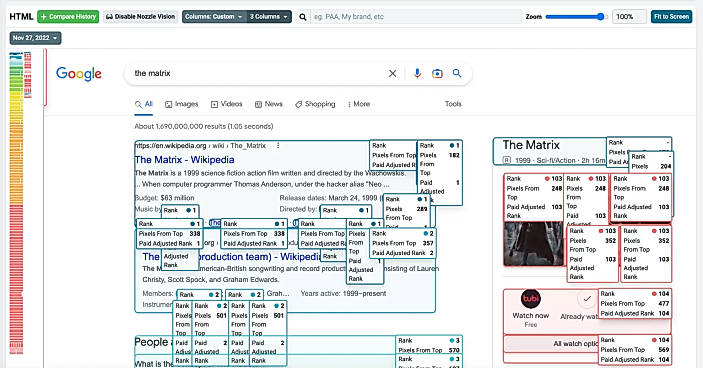
Task: Mark movie as Already watched checkmark
Action: click(x=587, y=299)
